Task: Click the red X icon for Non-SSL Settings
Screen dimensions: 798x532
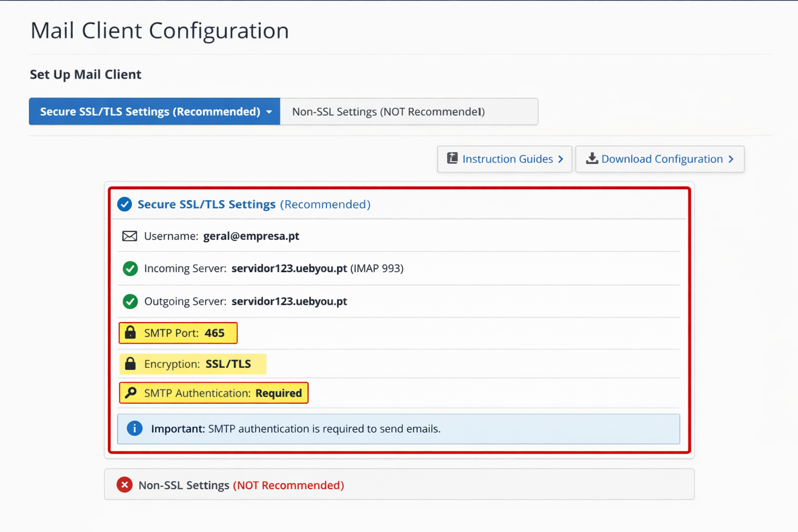Action: [125, 485]
